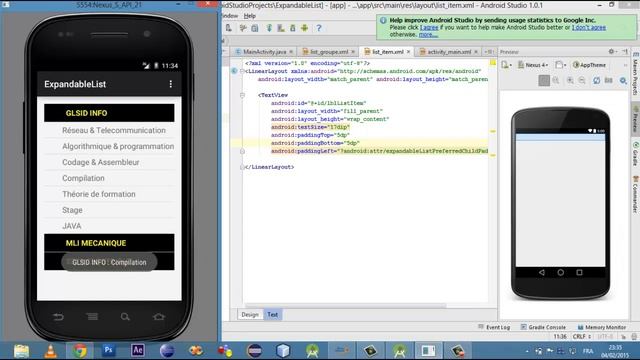This screenshot has height=360, width=640.
Task: Click related-file gutter icon beside LinearLayout line
Action: tap(234, 71)
